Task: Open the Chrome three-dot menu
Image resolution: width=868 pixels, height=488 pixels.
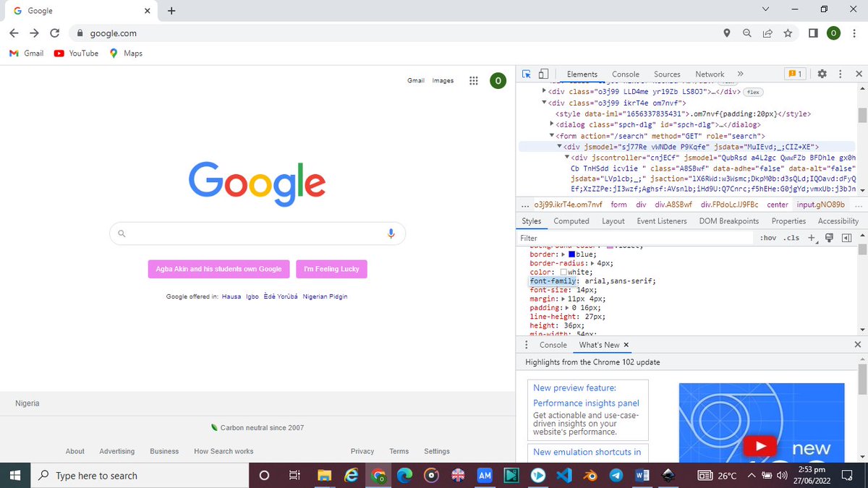Action: pos(854,33)
